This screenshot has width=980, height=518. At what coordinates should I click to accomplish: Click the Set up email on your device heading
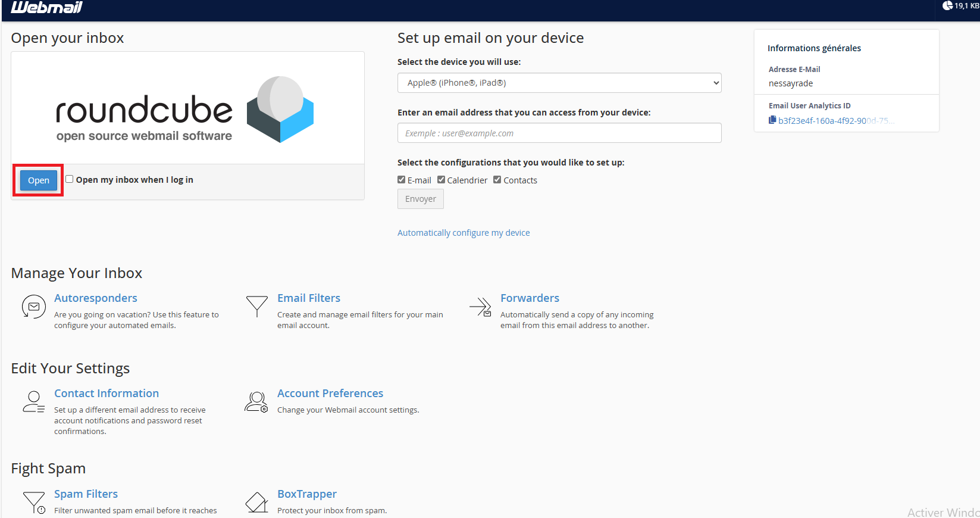(x=491, y=38)
